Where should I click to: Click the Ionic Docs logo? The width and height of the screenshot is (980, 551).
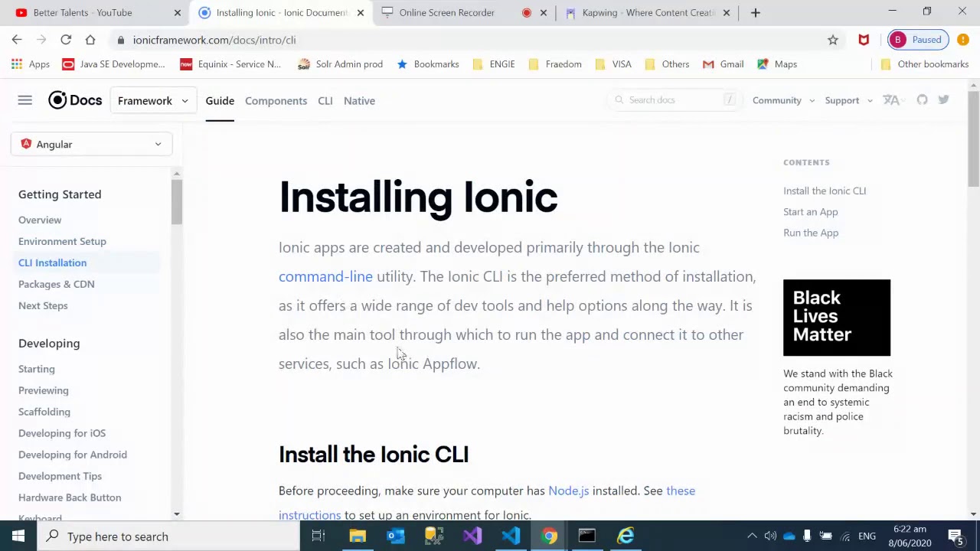click(x=75, y=100)
